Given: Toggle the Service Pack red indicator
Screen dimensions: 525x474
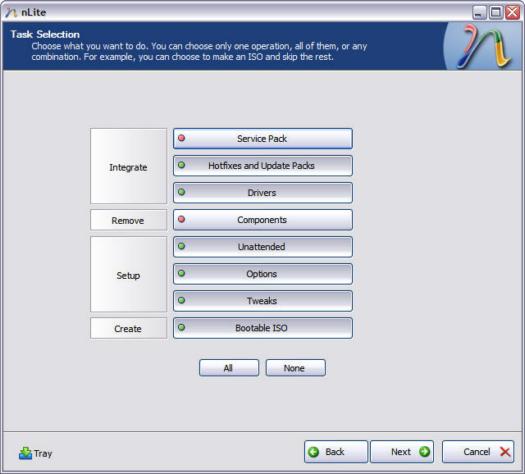Looking at the screenshot, I should tap(181, 138).
